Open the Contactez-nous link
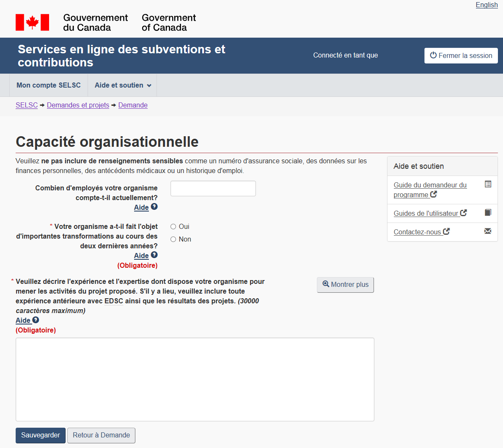The height and width of the screenshot is (448, 503). pyautogui.click(x=418, y=232)
